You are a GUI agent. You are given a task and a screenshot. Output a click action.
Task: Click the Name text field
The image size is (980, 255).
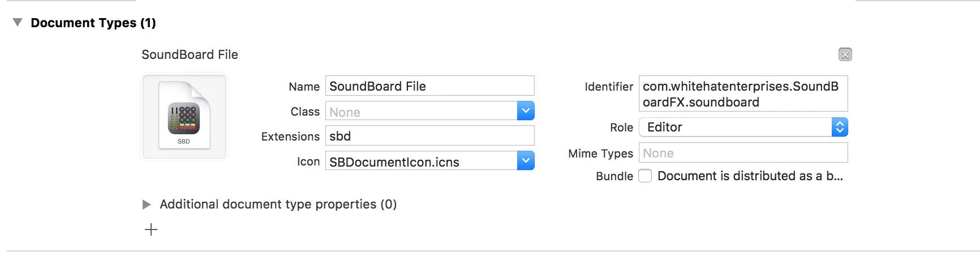click(429, 86)
